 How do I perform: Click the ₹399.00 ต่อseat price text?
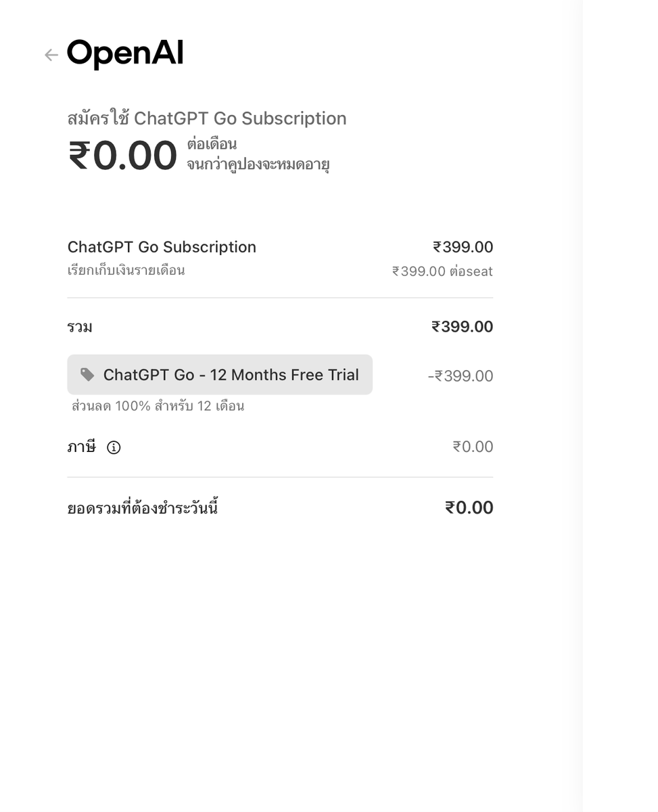tap(442, 271)
